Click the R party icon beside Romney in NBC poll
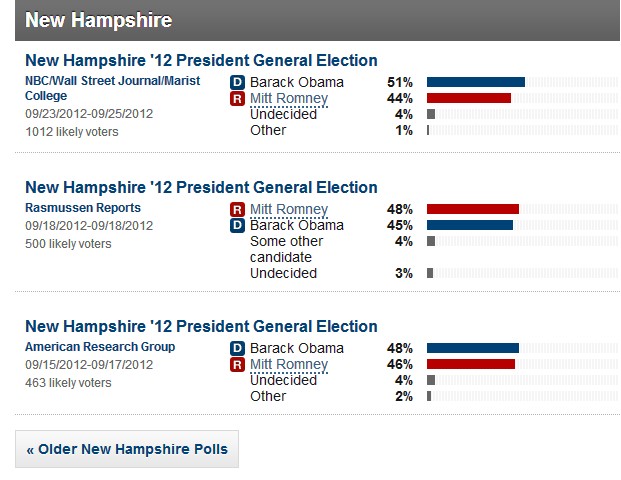 tap(237, 99)
